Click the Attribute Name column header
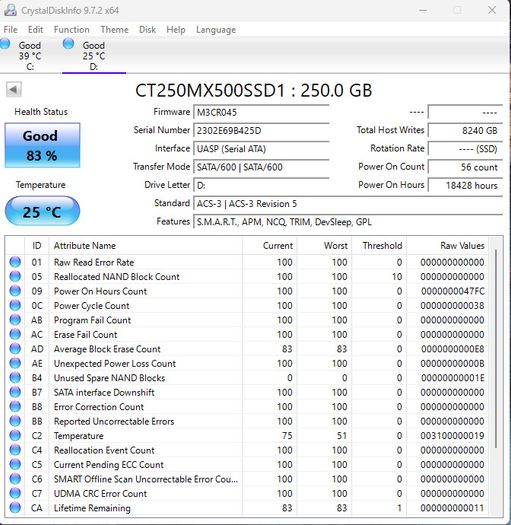 145,245
